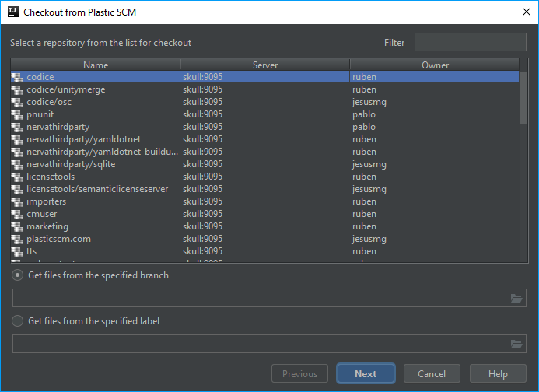This screenshot has width=539, height=392.
Task: Close the Checkout from Plastic SCM dialog
Action: coord(527,12)
